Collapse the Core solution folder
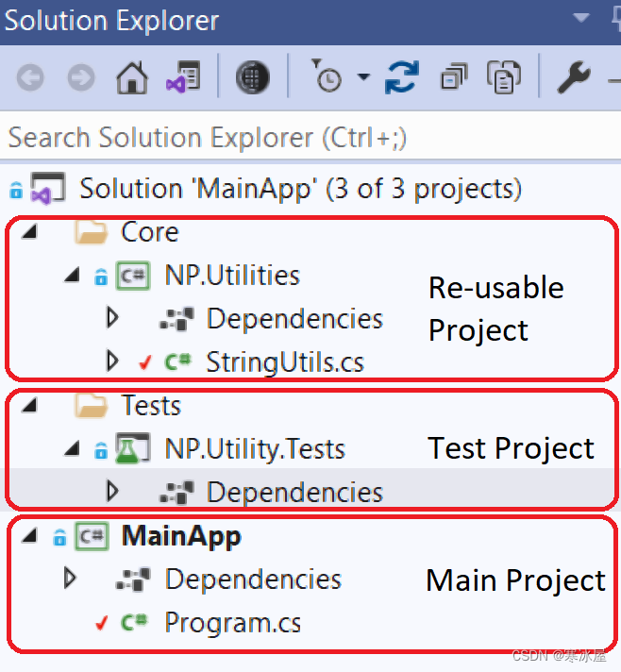 coord(30,232)
